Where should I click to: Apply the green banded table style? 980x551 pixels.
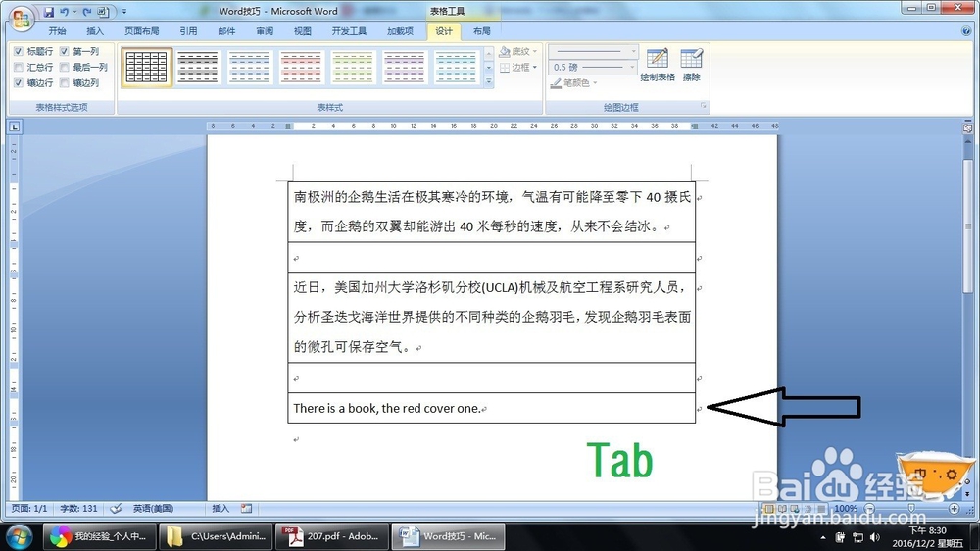pos(353,67)
